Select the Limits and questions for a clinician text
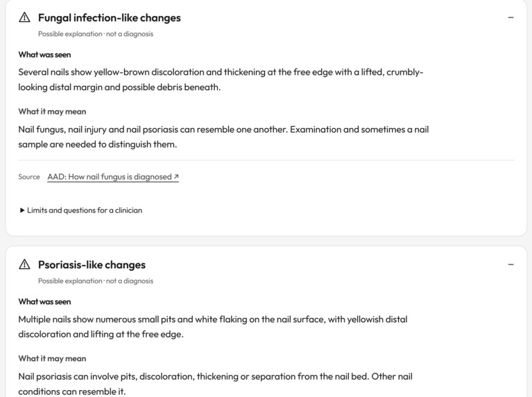 click(x=85, y=210)
